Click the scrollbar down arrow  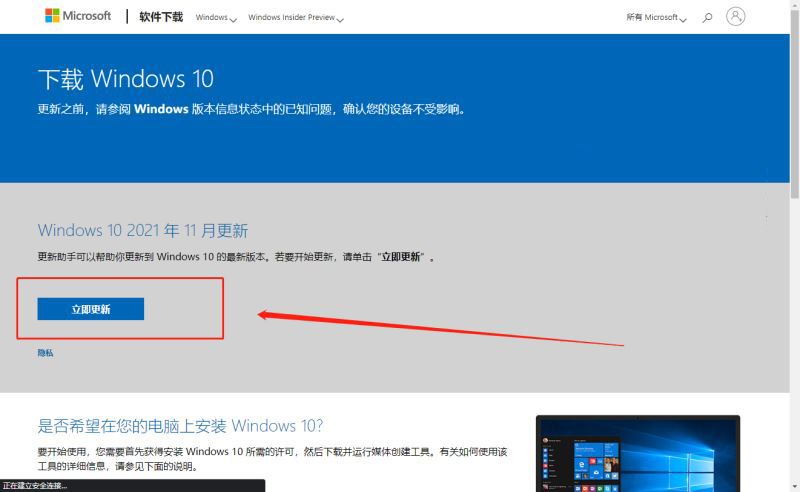click(794, 486)
